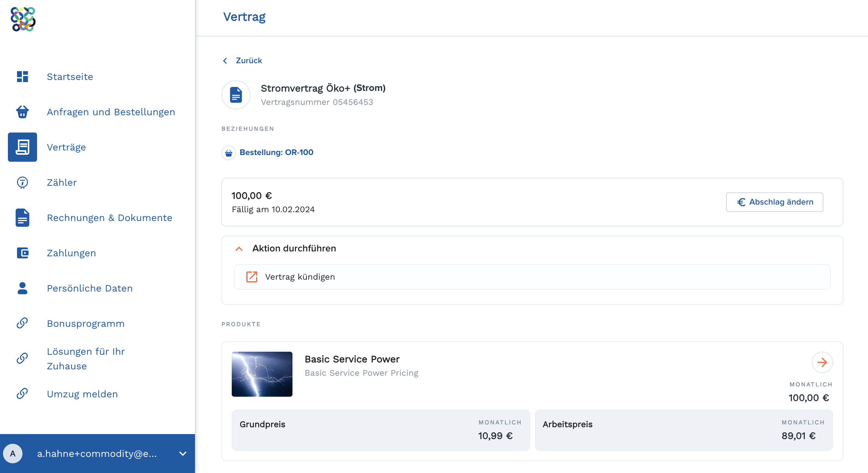
Task: Expand the user account dropdown chevron
Action: click(183, 454)
